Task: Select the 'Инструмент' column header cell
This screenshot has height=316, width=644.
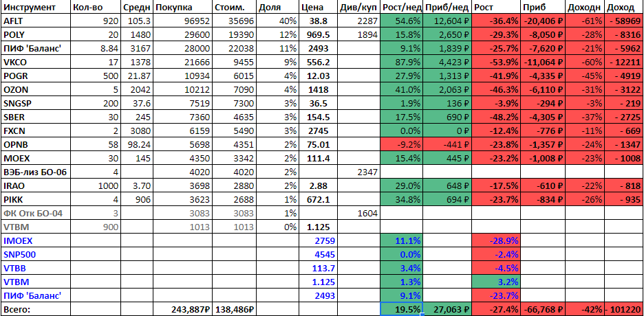Action: click(35, 7)
